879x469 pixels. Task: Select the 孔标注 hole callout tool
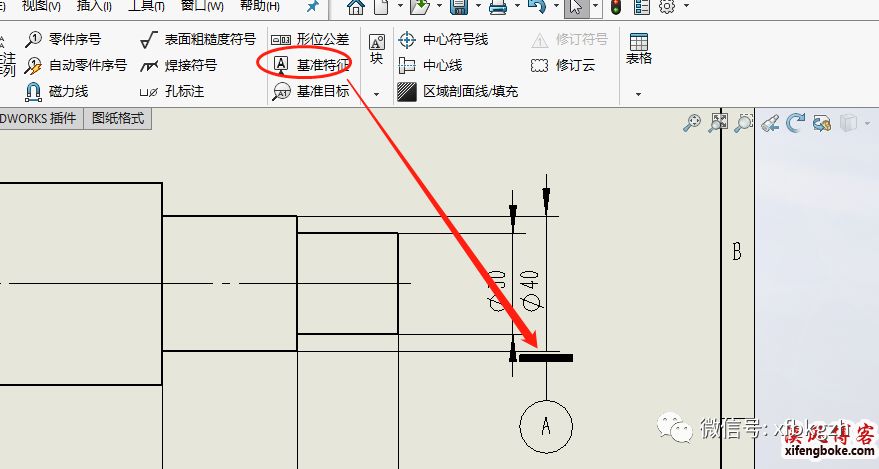tap(172, 91)
